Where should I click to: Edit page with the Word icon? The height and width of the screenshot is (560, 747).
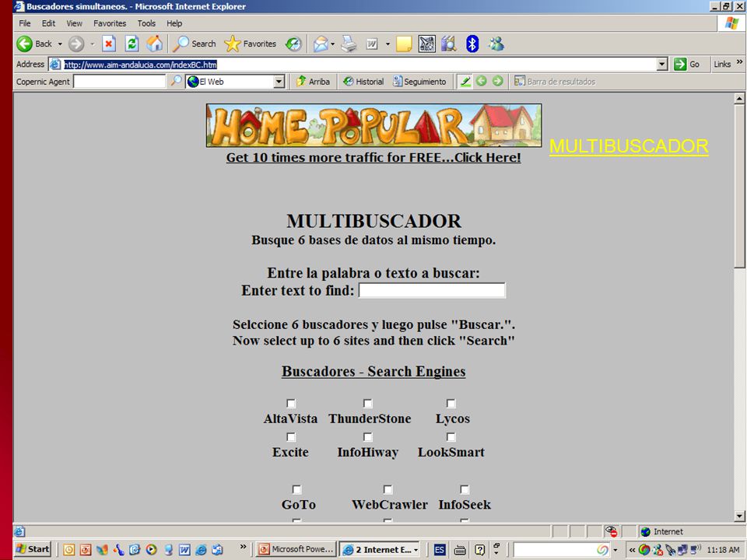(372, 44)
